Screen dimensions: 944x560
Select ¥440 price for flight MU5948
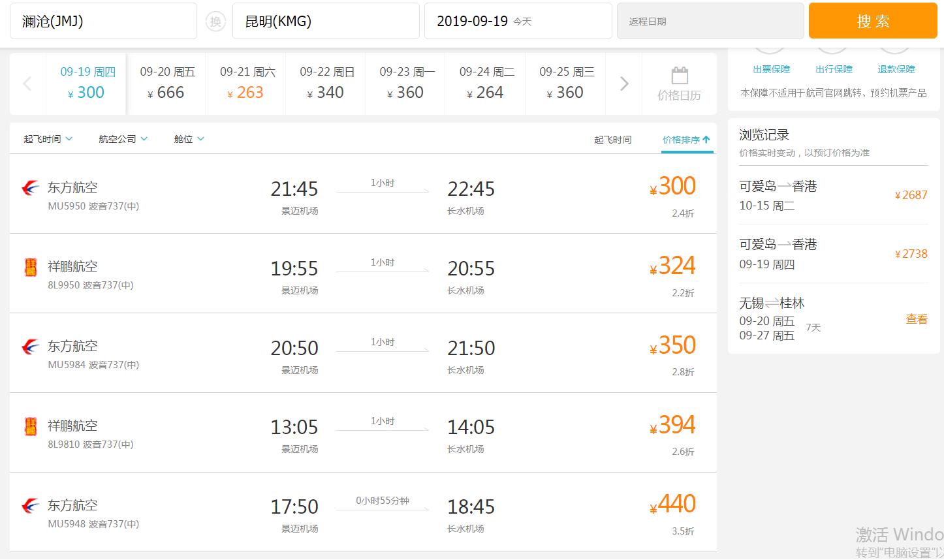pos(673,505)
